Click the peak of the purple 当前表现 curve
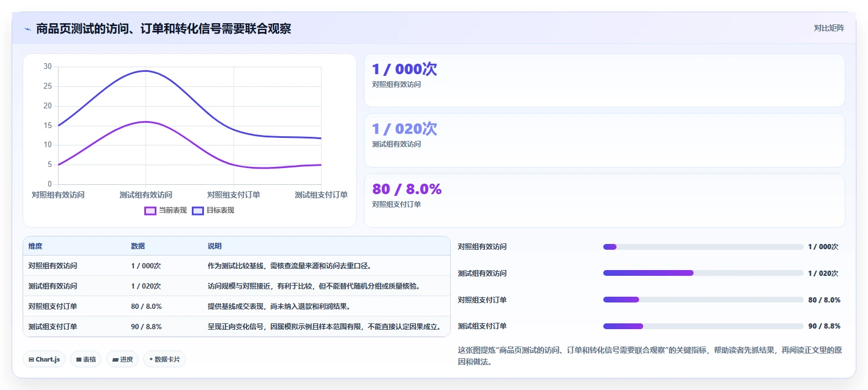The image size is (868, 390). coord(145,122)
